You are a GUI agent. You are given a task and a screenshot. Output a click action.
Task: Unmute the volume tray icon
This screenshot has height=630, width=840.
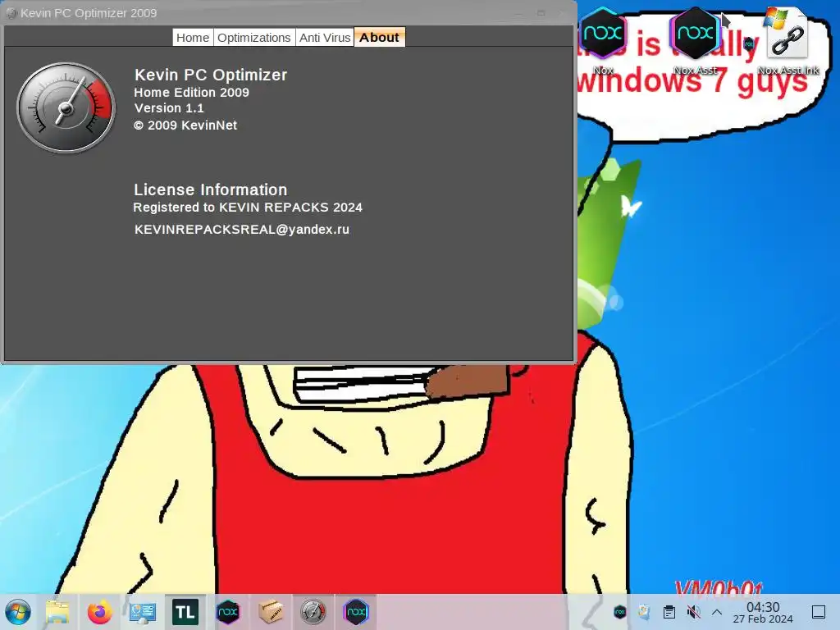(x=694, y=612)
